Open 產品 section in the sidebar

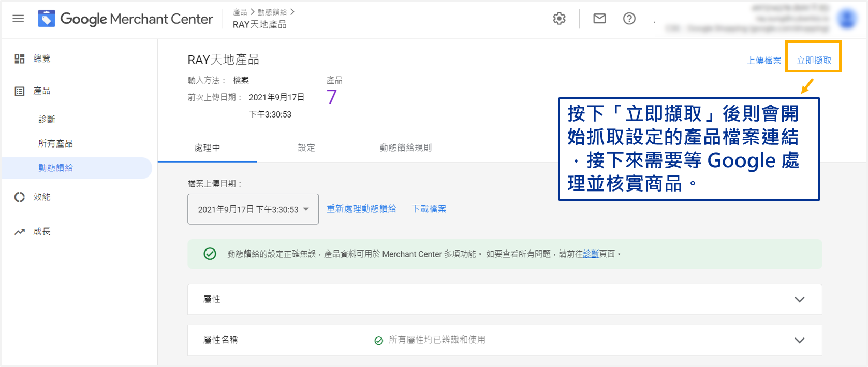click(x=42, y=91)
